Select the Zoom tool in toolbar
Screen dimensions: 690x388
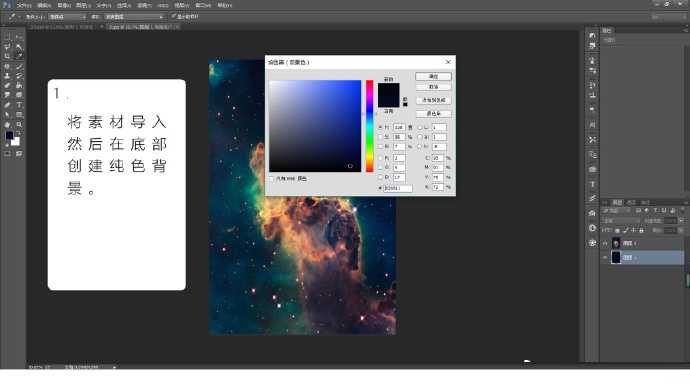[x=19, y=124]
